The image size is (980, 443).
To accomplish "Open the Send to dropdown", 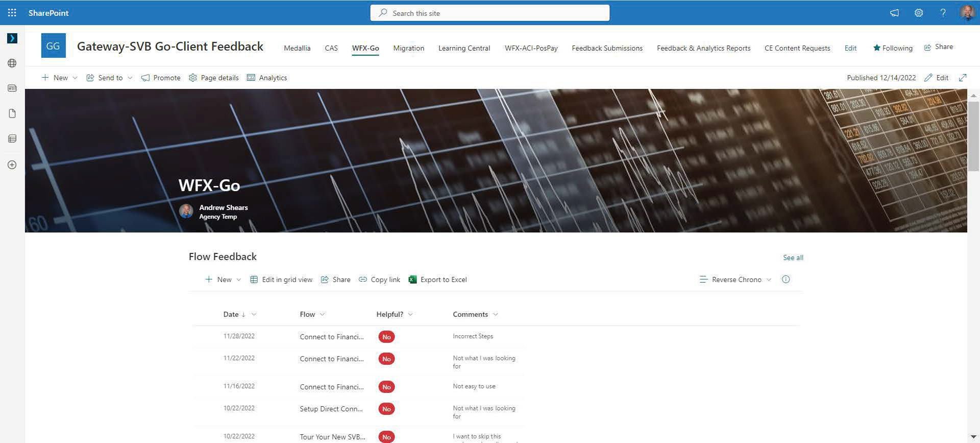I will click(110, 78).
